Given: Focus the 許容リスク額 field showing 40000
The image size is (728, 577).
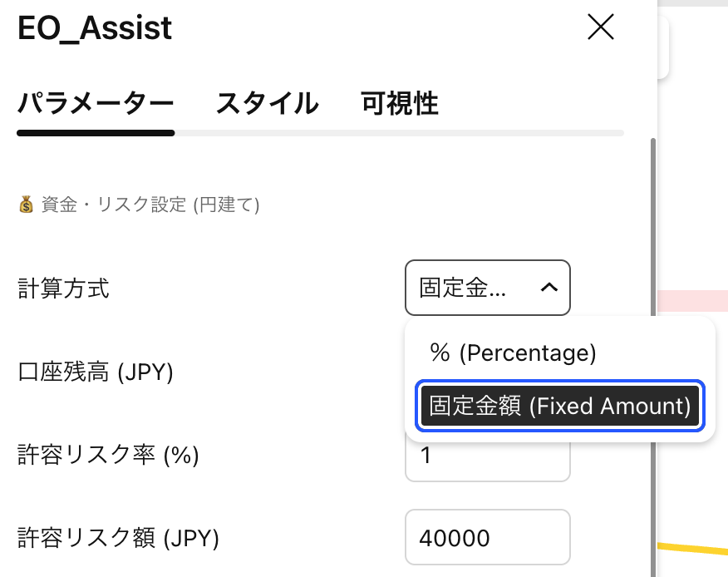Looking at the screenshot, I should point(487,538).
